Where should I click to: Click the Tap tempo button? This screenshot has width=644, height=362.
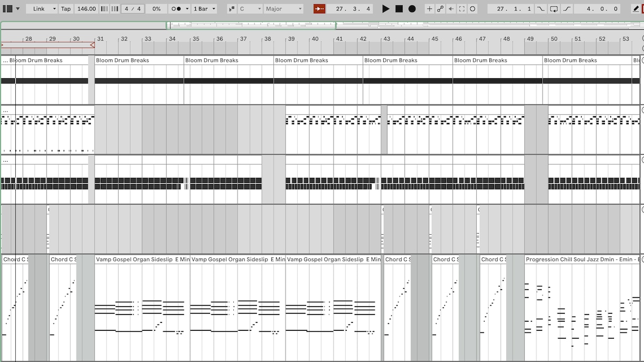tap(65, 8)
